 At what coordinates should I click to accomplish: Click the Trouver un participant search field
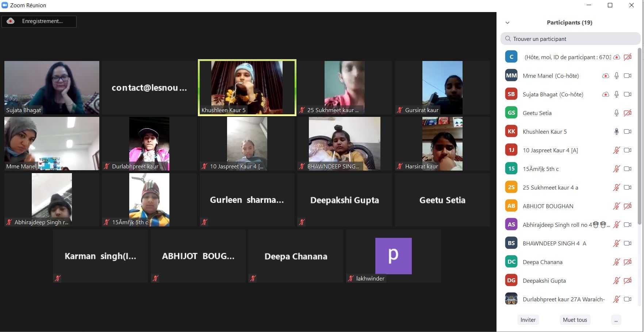[x=570, y=39]
